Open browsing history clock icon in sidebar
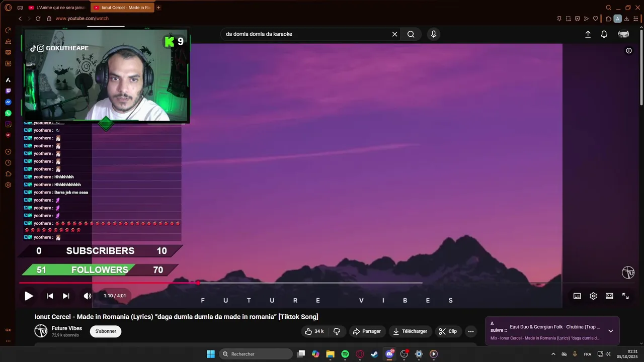Viewport: 644px width, 362px height. coord(8,163)
